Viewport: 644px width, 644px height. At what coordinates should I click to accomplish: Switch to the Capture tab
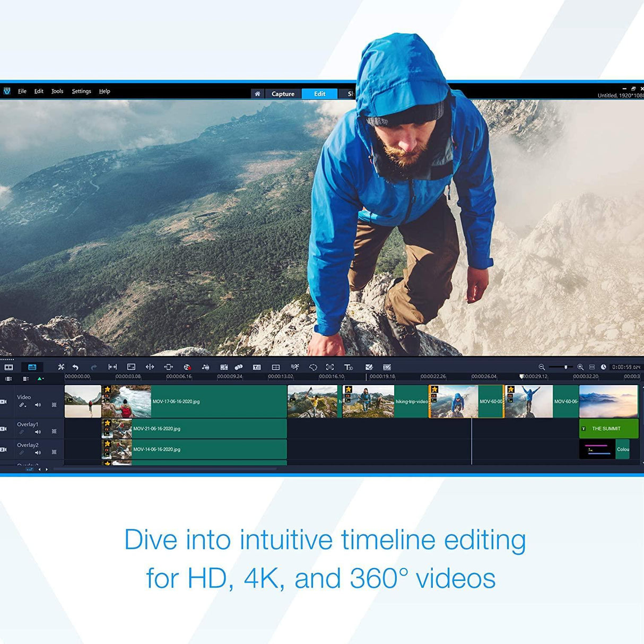pyautogui.click(x=283, y=93)
